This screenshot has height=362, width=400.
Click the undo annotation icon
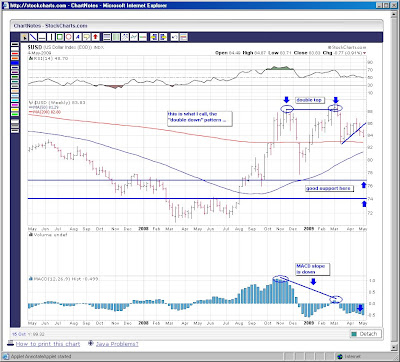click(x=174, y=37)
